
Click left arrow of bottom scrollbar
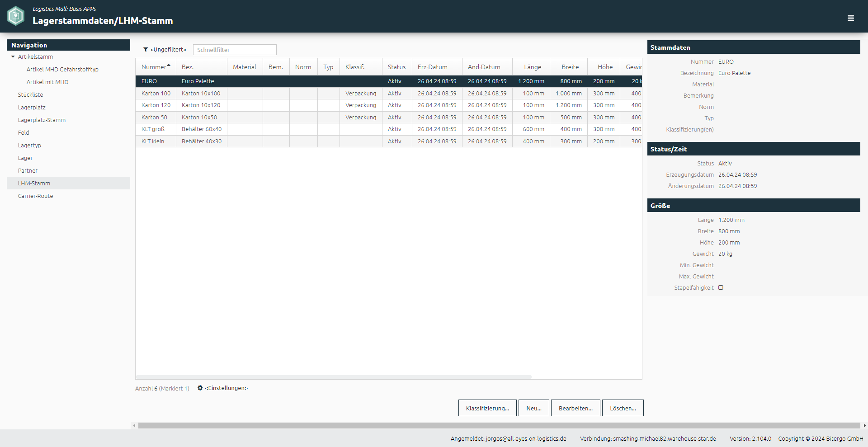(x=134, y=425)
